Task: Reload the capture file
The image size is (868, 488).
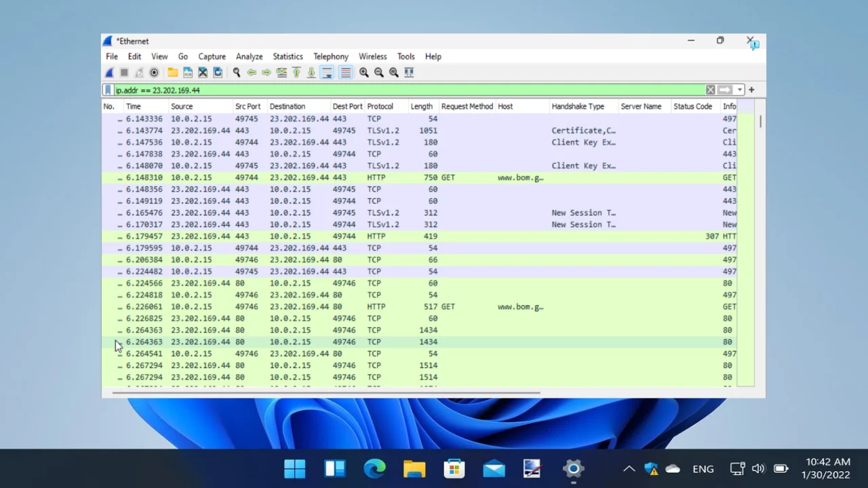Action: 218,73
